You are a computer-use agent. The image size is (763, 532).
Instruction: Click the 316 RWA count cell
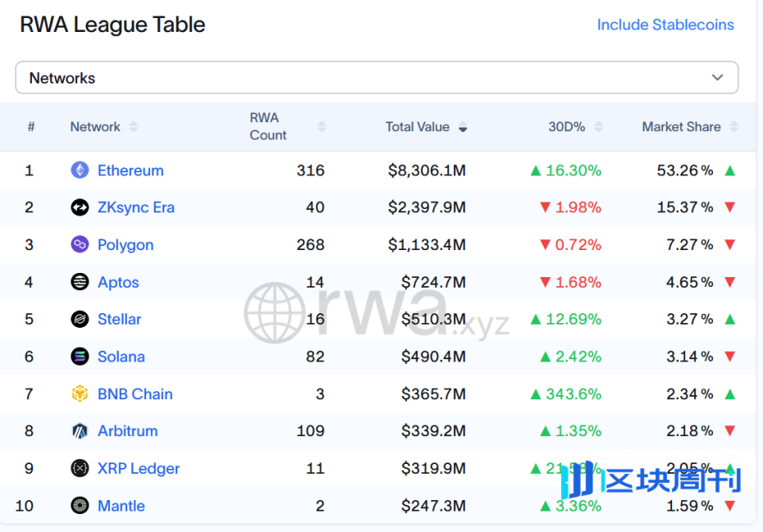coord(310,171)
